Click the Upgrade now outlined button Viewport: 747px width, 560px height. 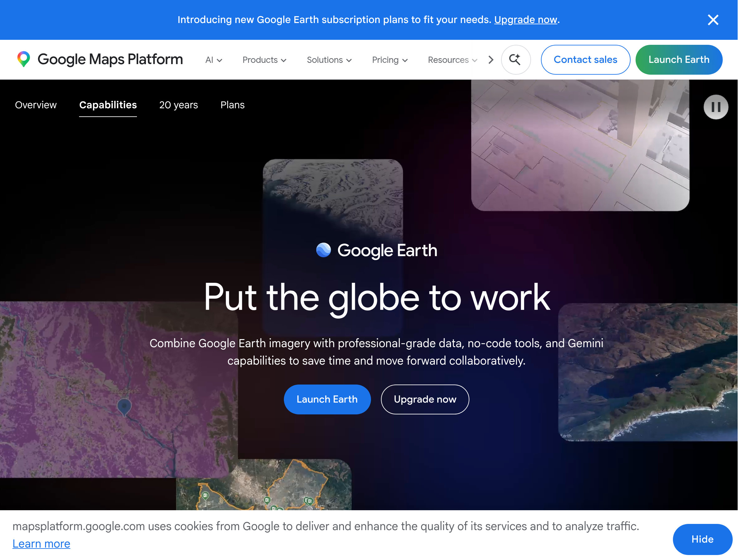(425, 399)
